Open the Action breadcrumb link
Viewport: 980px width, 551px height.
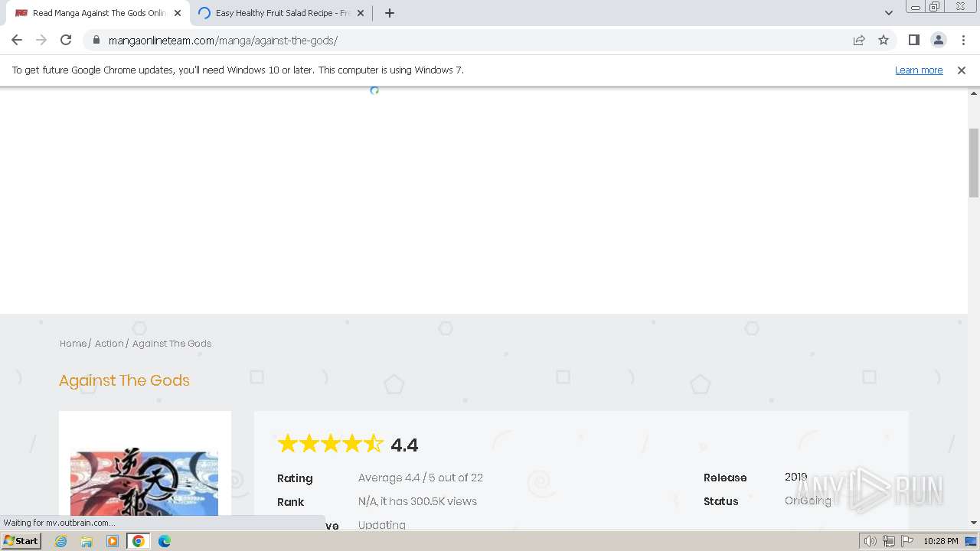pyautogui.click(x=109, y=344)
